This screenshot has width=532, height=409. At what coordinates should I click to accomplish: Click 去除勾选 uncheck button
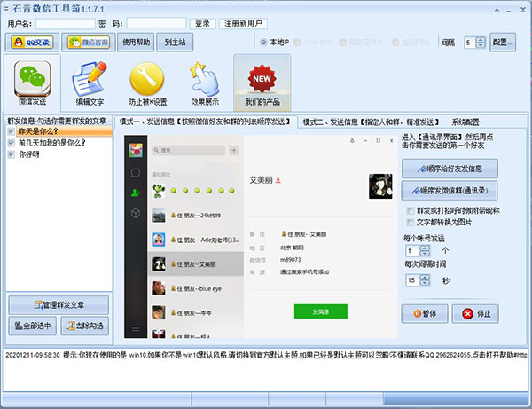click(x=85, y=326)
